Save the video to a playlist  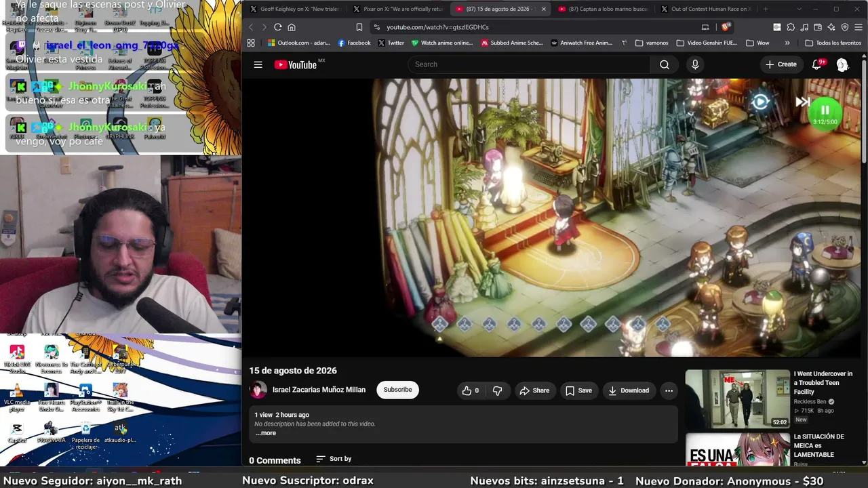pos(578,390)
